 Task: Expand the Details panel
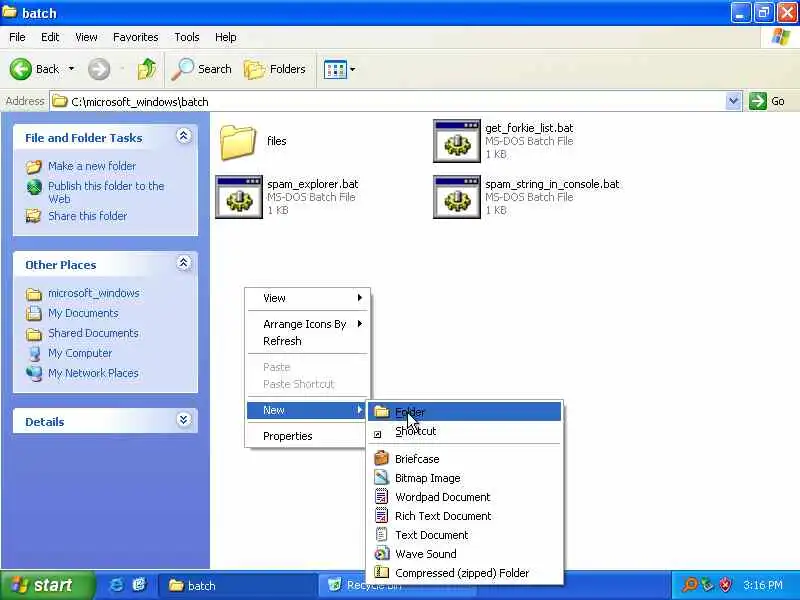(184, 420)
